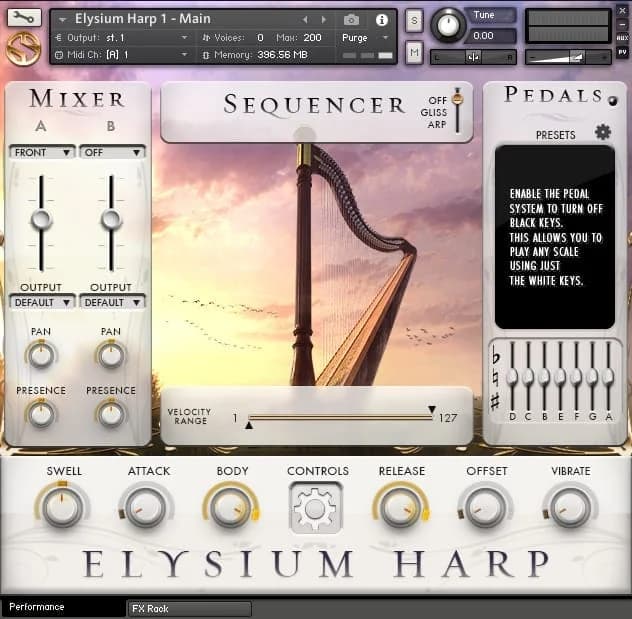Click the velocity range lower marker at 1
The image size is (632, 619).
pos(249,425)
